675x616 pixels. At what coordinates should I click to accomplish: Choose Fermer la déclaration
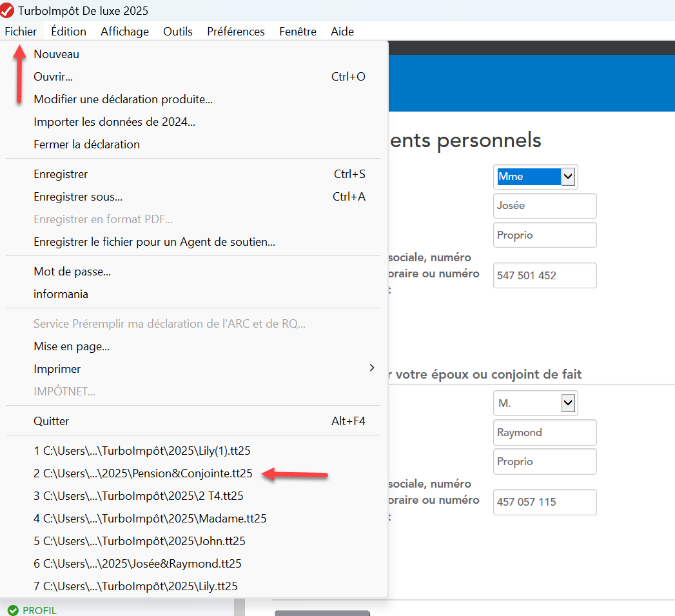coord(193,144)
